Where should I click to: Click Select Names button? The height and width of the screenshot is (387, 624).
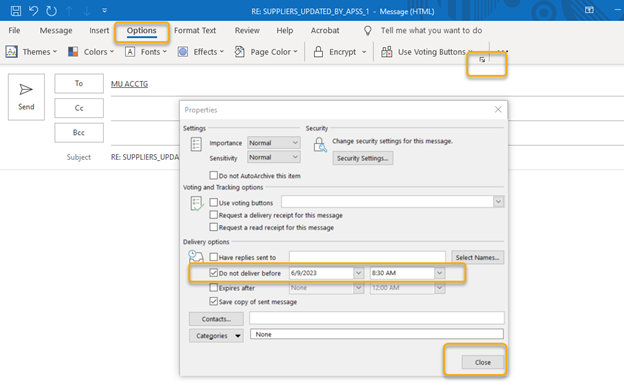click(x=478, y=258)
